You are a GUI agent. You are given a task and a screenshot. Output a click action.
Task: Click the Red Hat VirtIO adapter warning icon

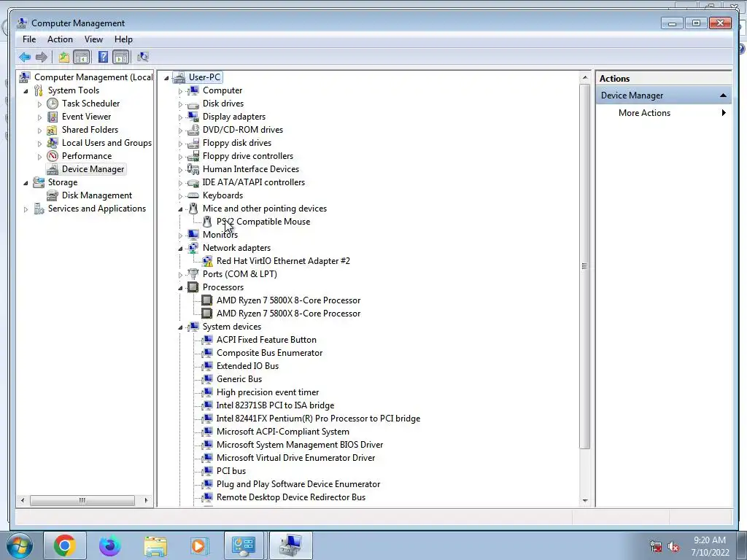[x=207, y=261]
